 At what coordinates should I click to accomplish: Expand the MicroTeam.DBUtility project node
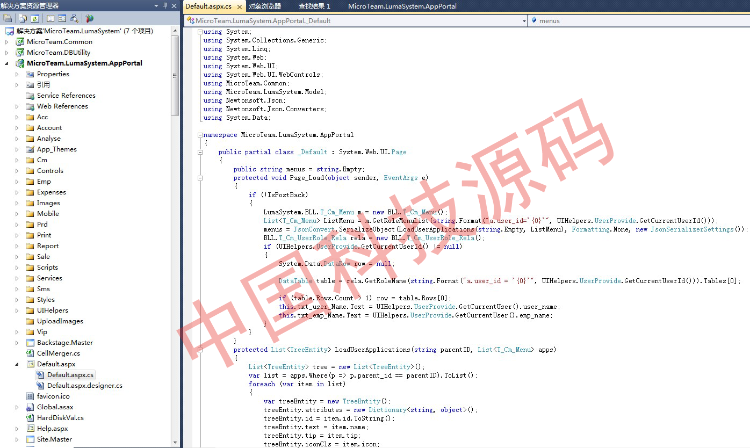pyautogui.click(x=7, y=53)
